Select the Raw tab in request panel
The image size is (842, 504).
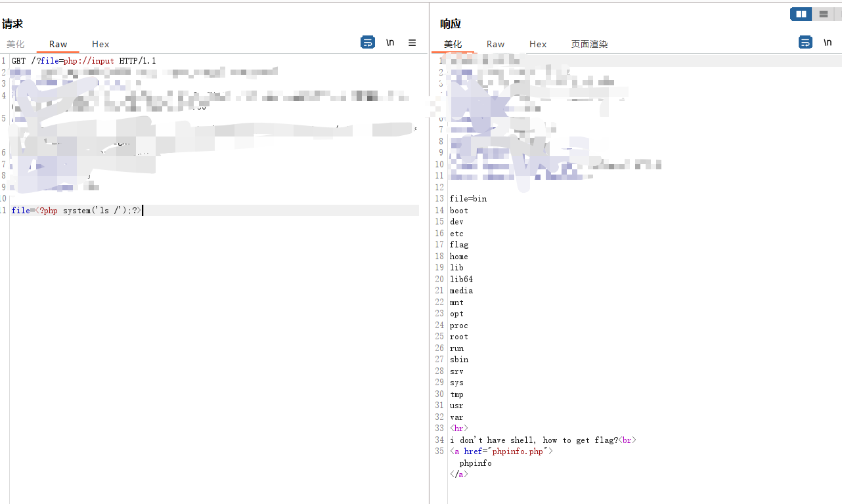[x=58, y=44]
